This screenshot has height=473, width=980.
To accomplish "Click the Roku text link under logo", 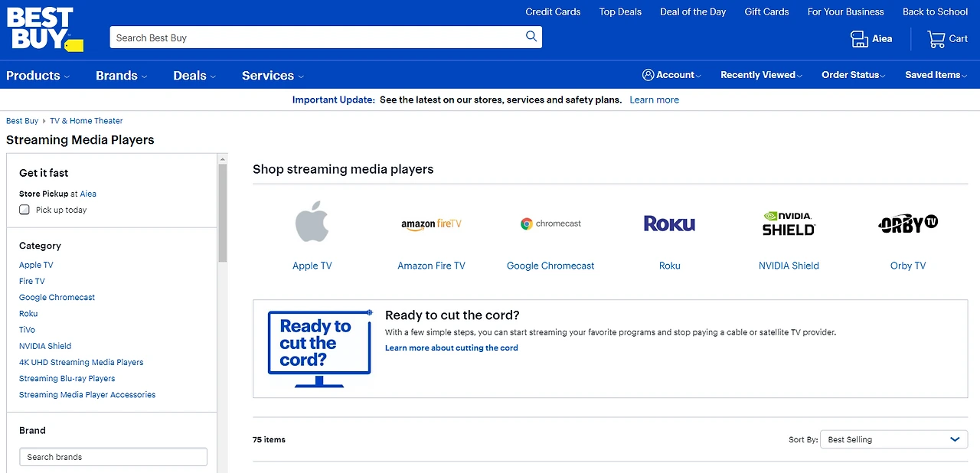I will pyautogui.click(x=669, y=266).
